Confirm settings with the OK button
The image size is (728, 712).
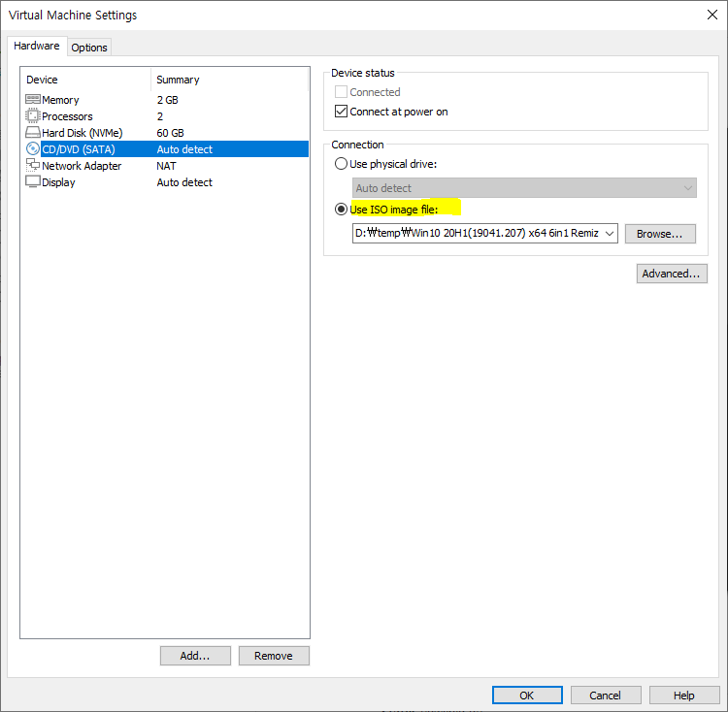coord(527,696)
